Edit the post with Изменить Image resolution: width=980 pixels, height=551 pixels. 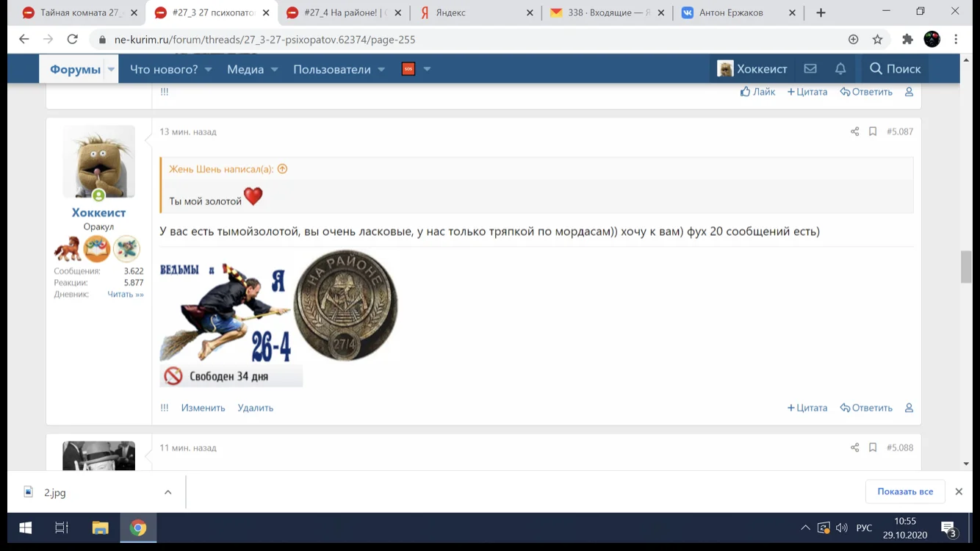[203, 408]
